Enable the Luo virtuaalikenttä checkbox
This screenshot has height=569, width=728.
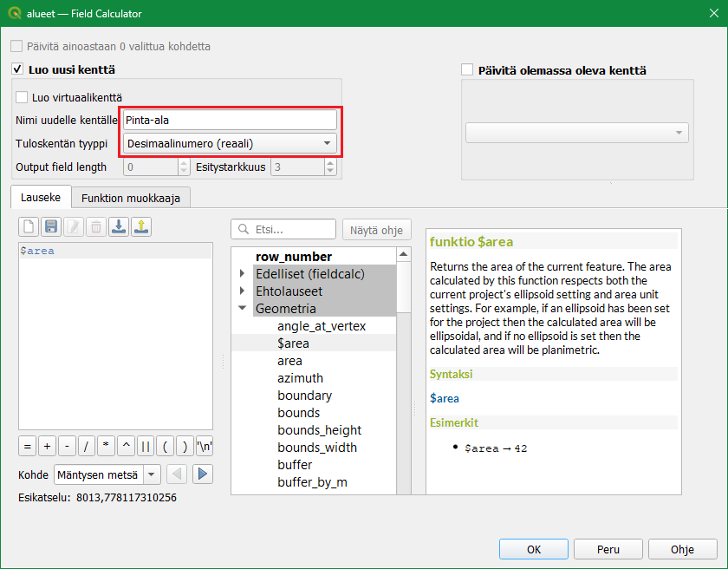(23, 98)
